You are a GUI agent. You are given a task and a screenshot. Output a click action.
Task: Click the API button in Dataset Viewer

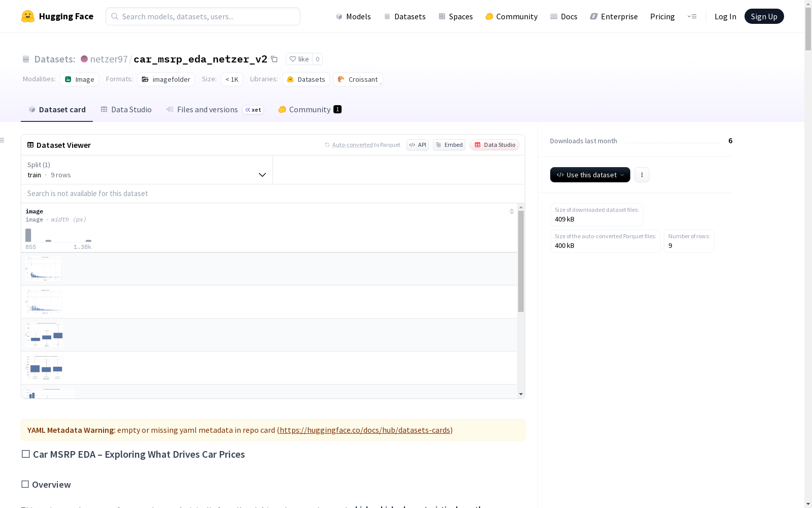point(418,145)
